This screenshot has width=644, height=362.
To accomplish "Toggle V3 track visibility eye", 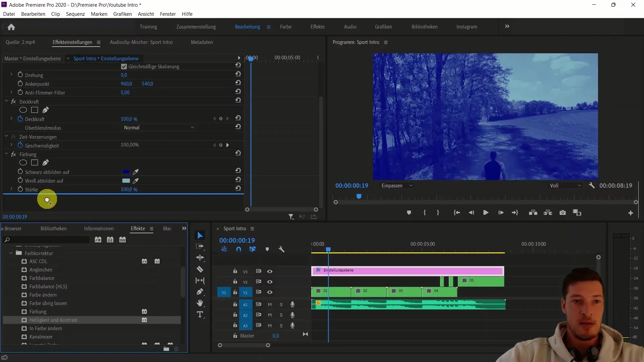I will point(270,271).
